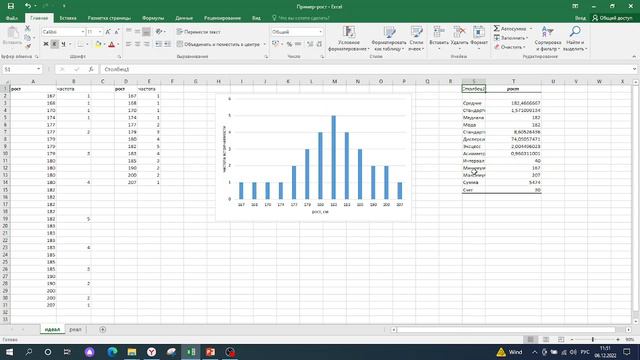Open Cell Styles (Стили ячеек) menu
The image size is (640, 360).
click(416, 39)
